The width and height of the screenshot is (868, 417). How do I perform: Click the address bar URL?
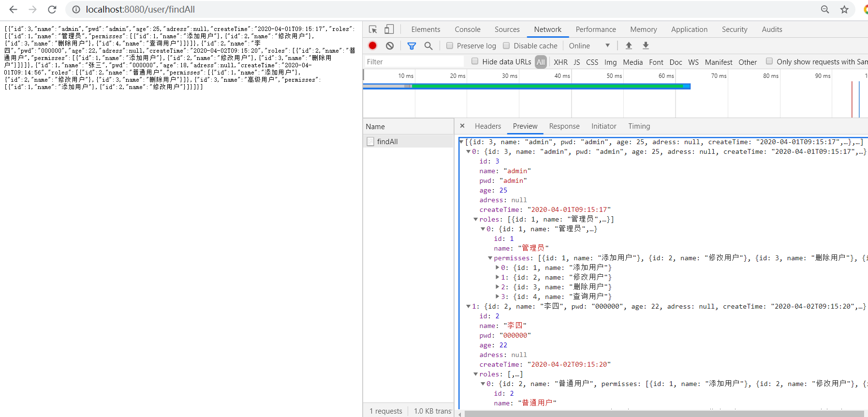pyautogui.click(x=140, y=9)
